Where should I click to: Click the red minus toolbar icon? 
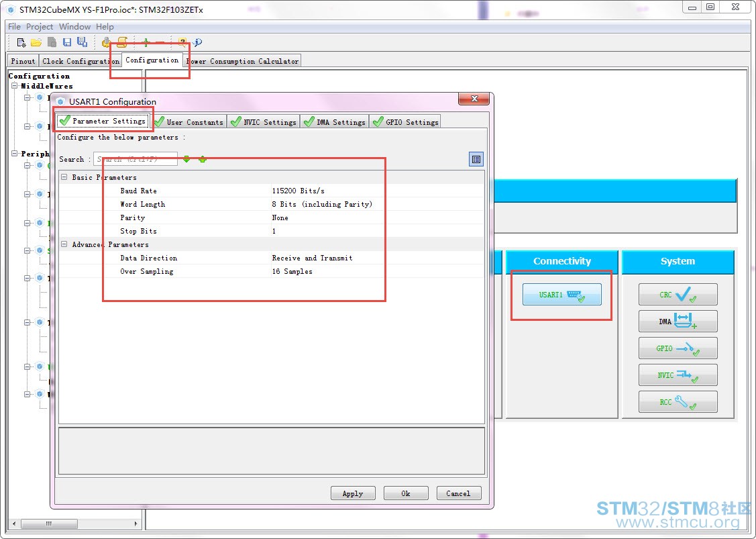(160, 42)
